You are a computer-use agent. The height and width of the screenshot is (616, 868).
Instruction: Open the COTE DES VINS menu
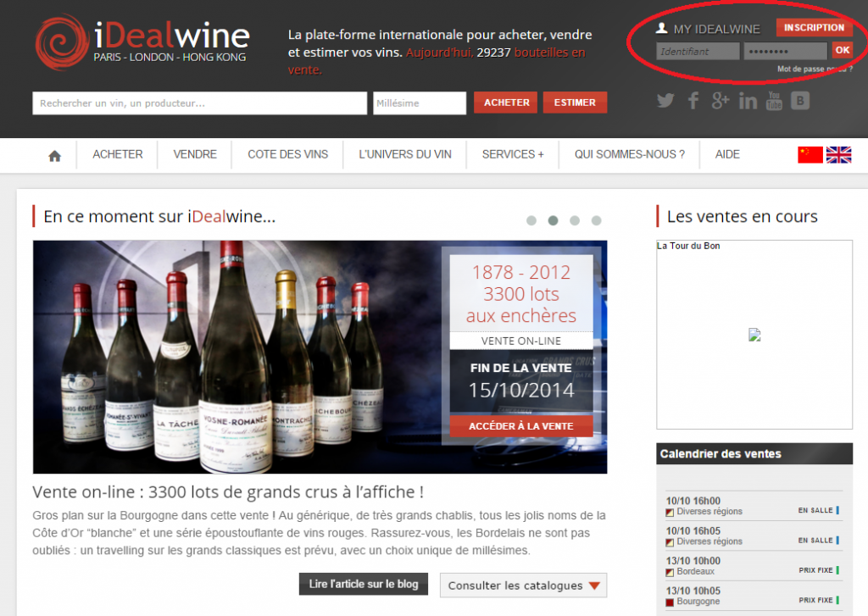[x=288, y=154]
